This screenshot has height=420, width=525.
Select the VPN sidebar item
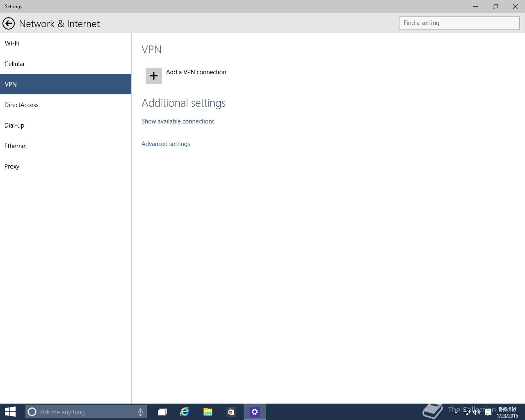pyautogui.click(x=66, y=84)
